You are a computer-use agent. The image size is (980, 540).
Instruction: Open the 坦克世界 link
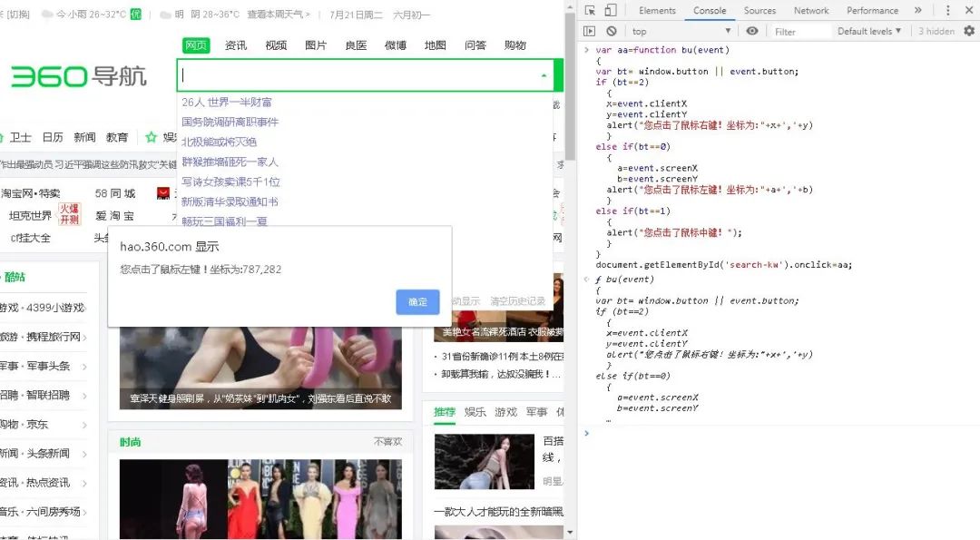tap(30, 216)
